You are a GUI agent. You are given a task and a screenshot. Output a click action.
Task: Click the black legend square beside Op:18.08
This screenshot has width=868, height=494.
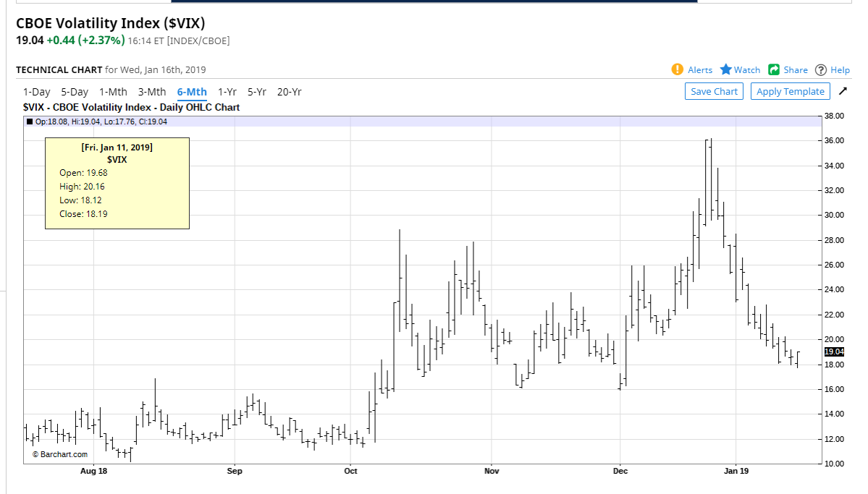[30, 122]
